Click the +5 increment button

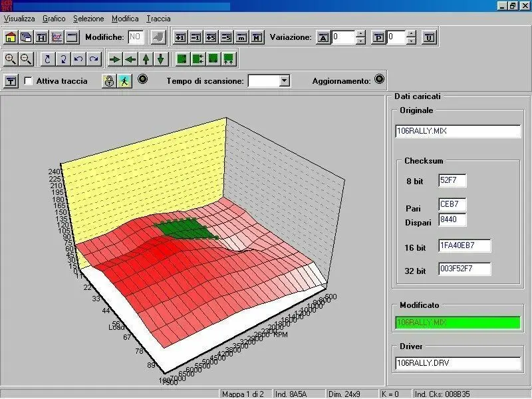click(211, 37)
